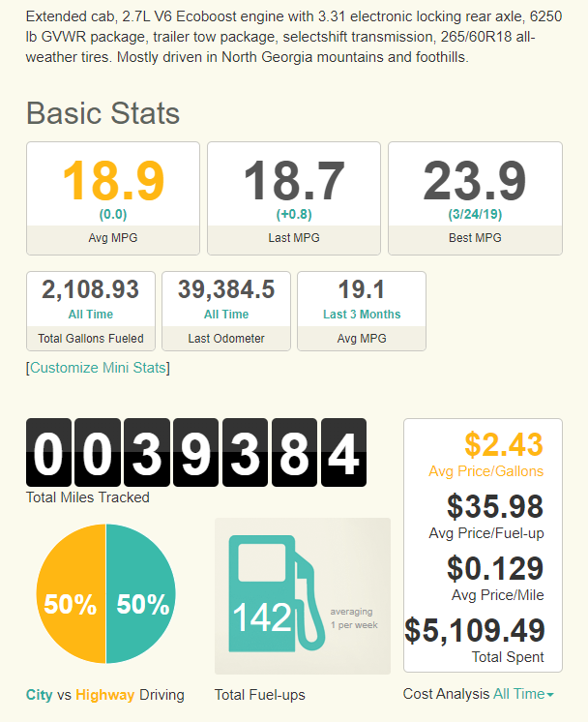Select the Avg MPG 18.9 stat box
This screenshot has width=588, height=722.
click(x=113, y=197)
